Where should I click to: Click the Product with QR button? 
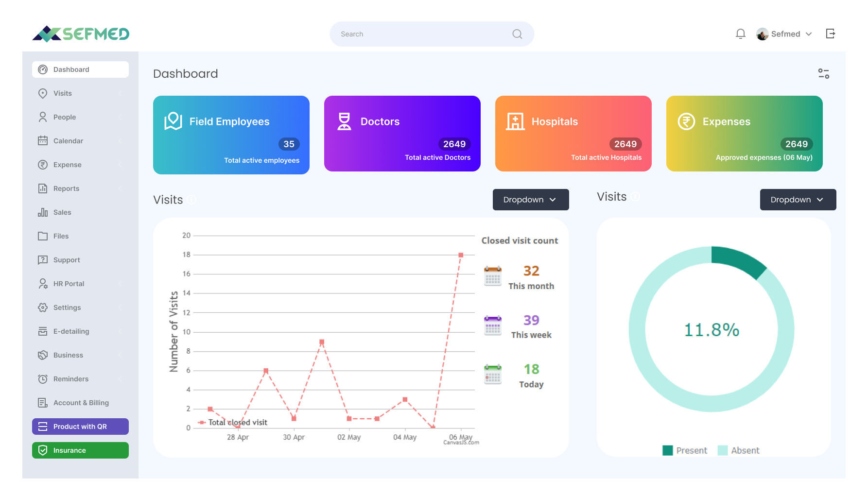[80, 427]
